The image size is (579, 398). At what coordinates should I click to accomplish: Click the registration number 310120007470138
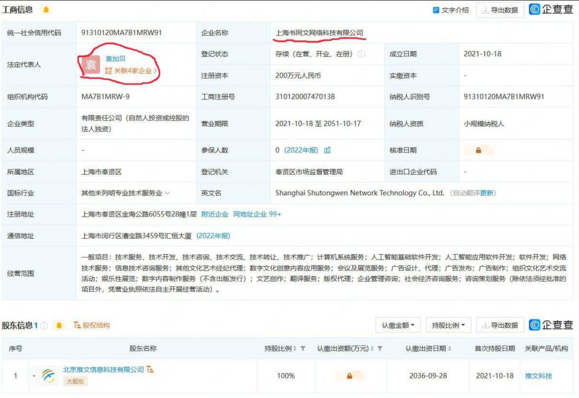(305, 97)
